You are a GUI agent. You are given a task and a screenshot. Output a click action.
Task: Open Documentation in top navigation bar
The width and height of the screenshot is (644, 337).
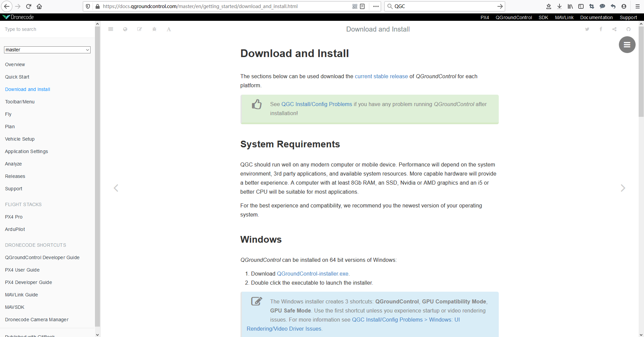point(596,17)
